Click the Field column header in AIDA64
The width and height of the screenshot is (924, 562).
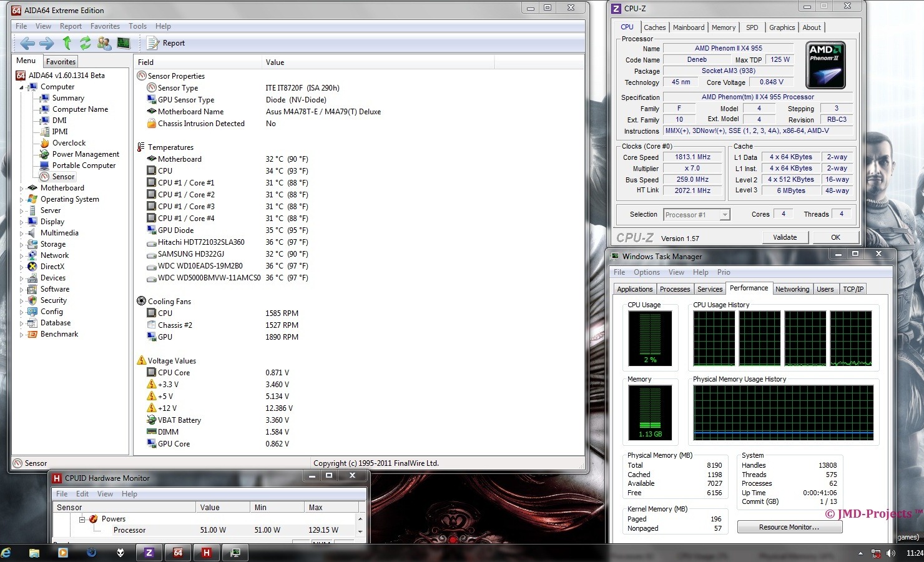coord(198,62)
